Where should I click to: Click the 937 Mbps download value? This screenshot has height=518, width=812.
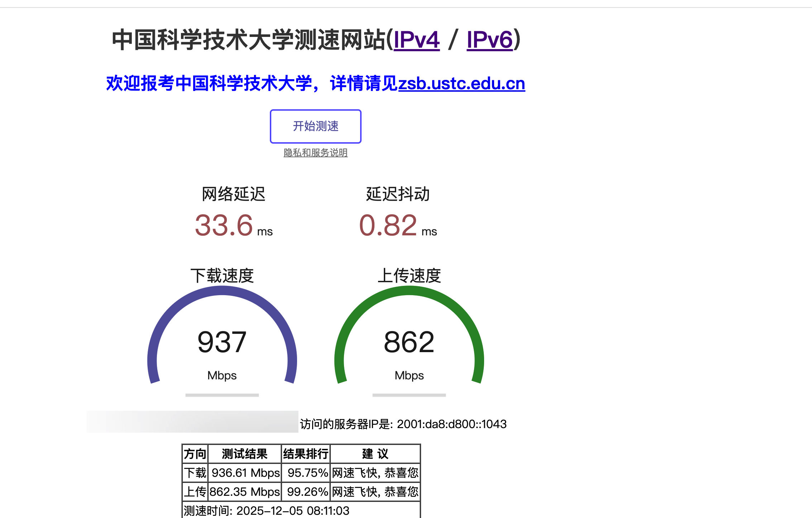[x=222, y=342]
